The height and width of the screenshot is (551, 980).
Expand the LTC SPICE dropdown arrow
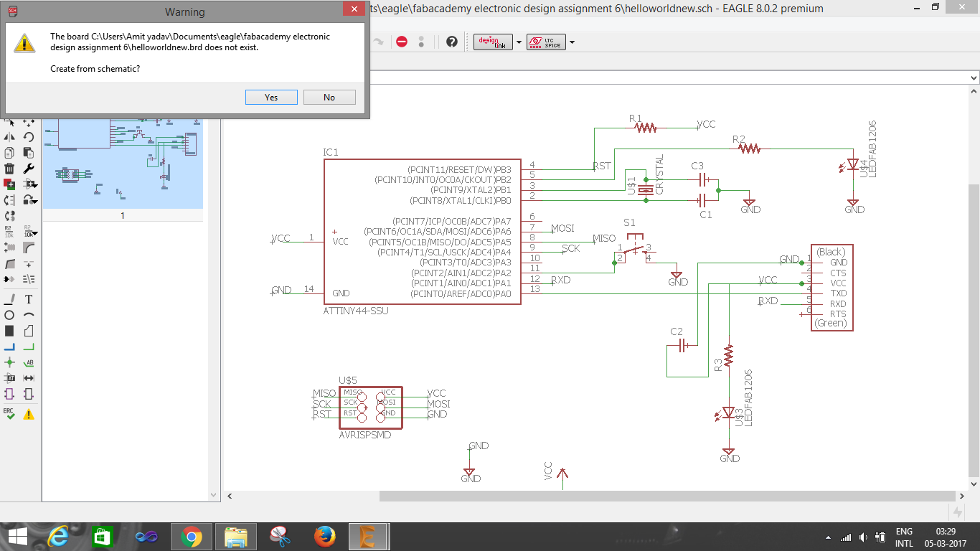(x=572, y=42)
